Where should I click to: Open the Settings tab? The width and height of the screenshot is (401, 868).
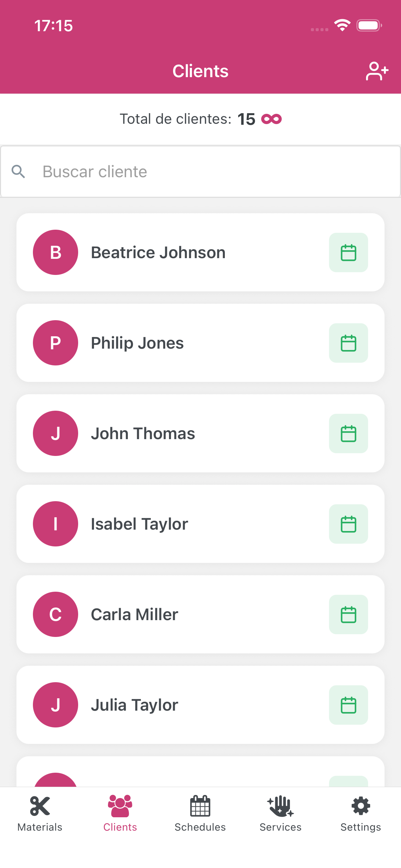pyautogui.click(x=361, y=813)
